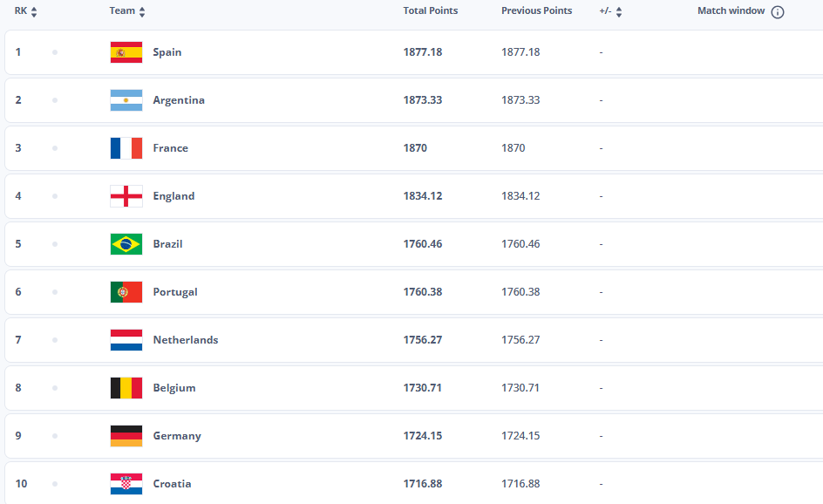Click Belgium flag icon
The height and width of the screenshot is (504, 823).
pos(126,388)
